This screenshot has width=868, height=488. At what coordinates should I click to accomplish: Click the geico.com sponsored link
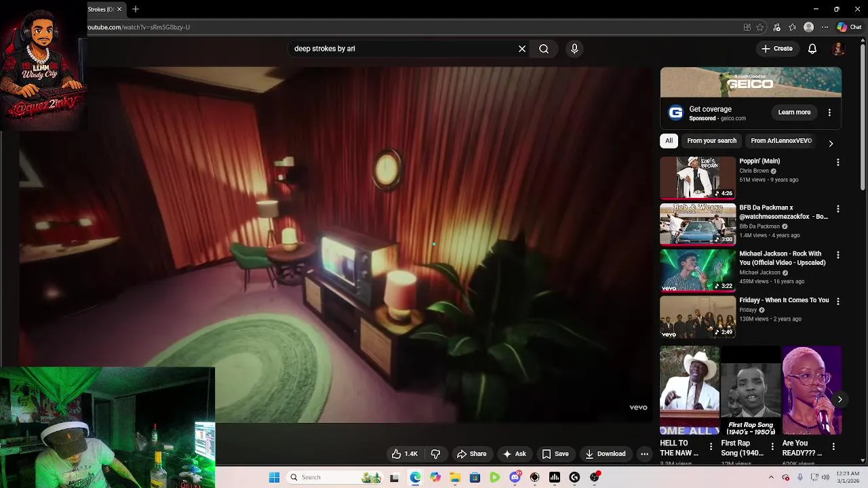click(733, 119)
